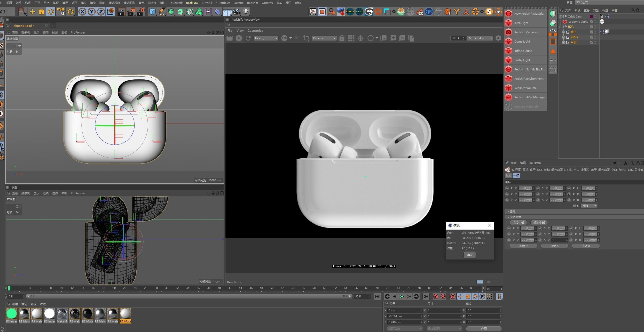Add a Cube primitive object

click(x=152, y=12)
